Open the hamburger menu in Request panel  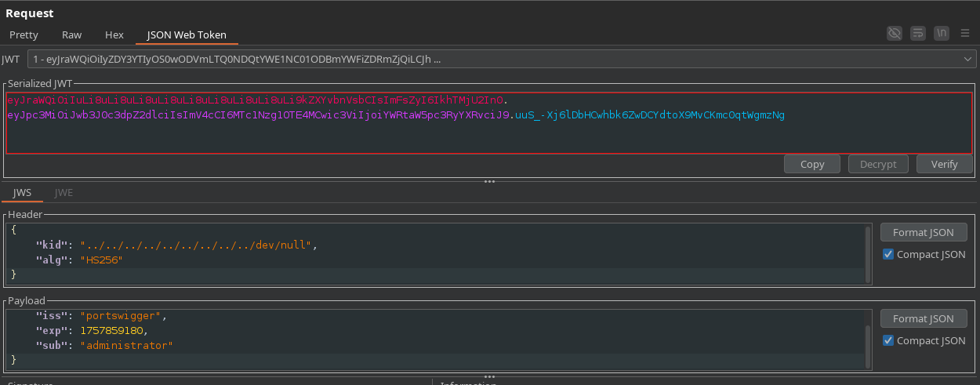[x=965, y=33]
